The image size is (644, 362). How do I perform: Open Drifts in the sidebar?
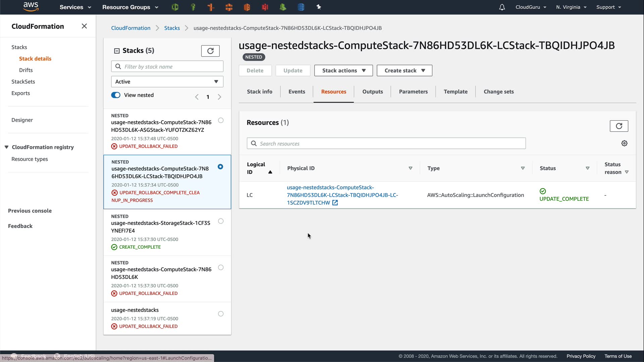[26, 70]
